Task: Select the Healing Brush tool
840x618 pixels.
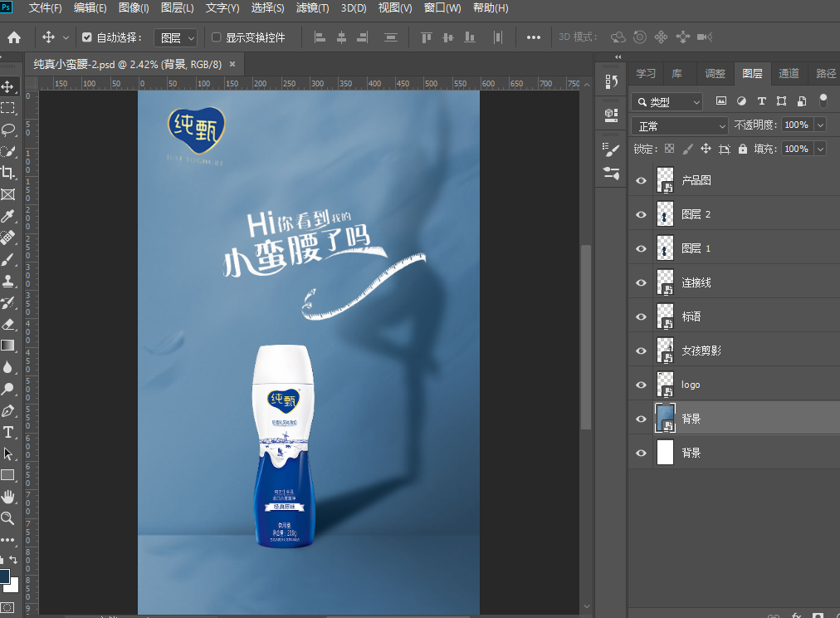Action: [x=8, y=238]
